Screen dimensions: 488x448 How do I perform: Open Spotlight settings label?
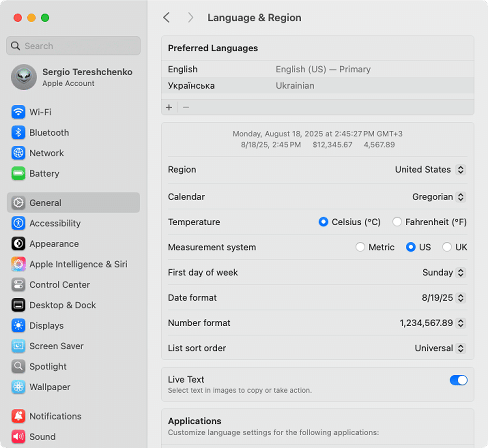[48, 367]
